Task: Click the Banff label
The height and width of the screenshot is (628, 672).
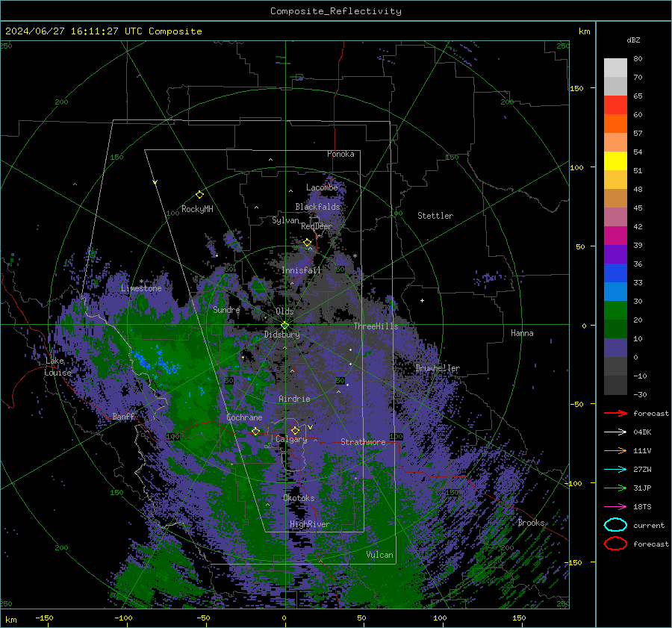Action: [123, 416]
